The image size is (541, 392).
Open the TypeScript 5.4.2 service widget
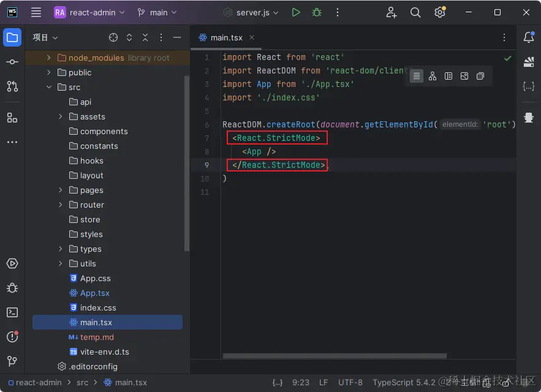point(404,383)
